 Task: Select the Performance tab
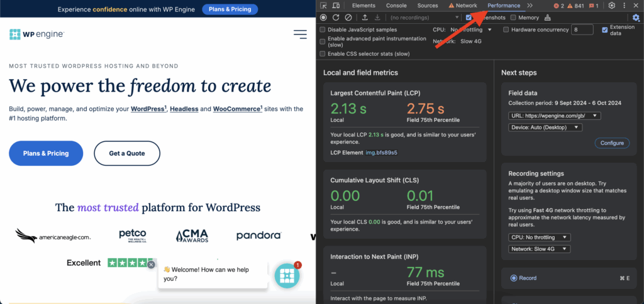click(x=504, y=5)
